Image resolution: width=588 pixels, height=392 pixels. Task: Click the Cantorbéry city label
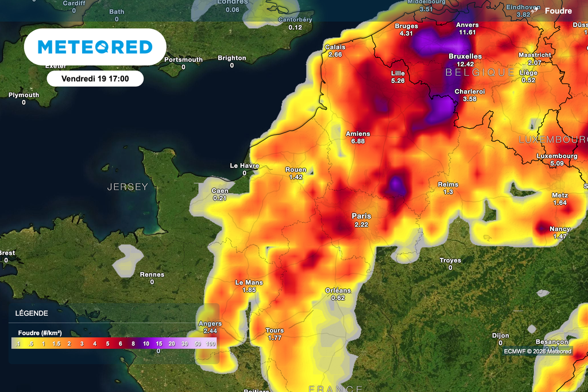click(x=295, y=20)
